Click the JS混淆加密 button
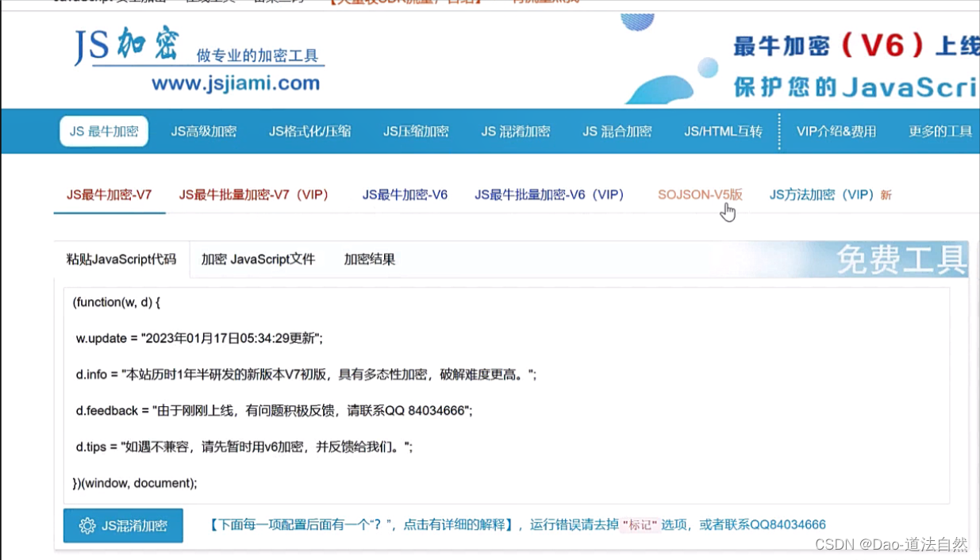 tap(123, 525)
